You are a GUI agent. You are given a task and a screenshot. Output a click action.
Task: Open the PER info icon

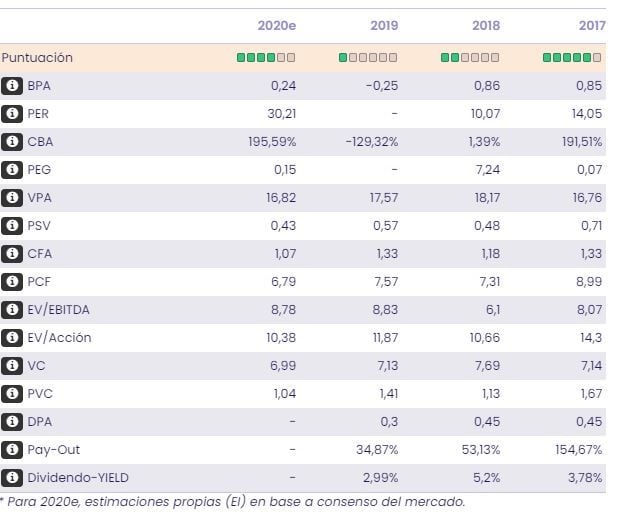13,114
